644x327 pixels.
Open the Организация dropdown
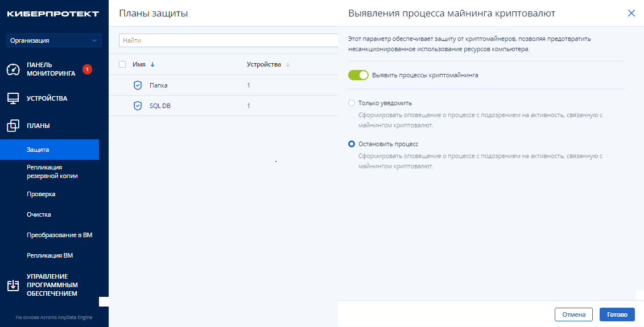coord(54,40)
